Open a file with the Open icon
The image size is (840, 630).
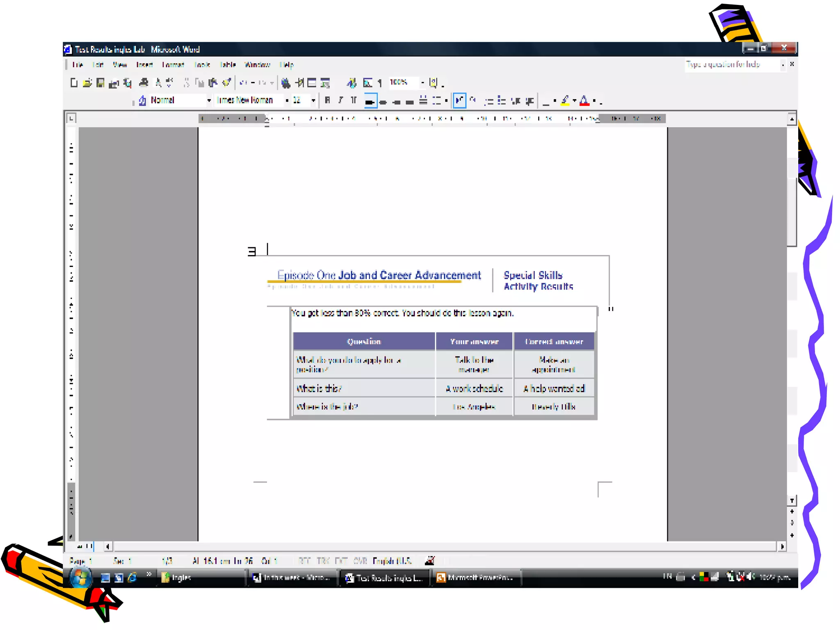(87, 83)
